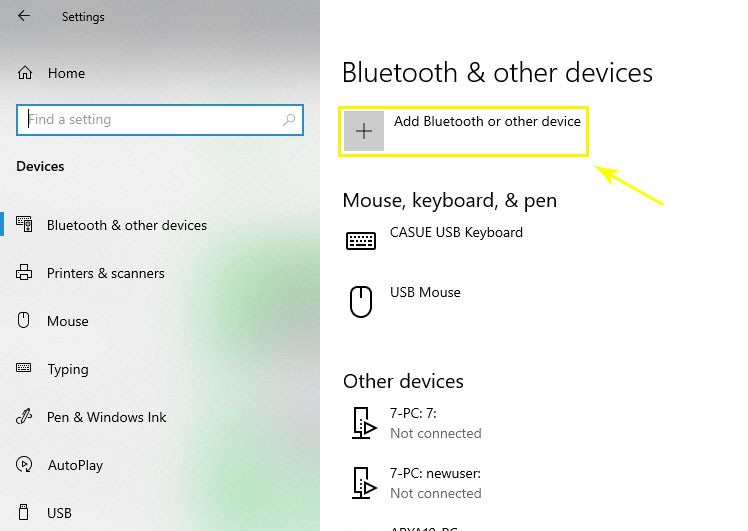Click the Printers & scanners icon
The width and height of the screenshot is (748, 531).
(25, 273)
